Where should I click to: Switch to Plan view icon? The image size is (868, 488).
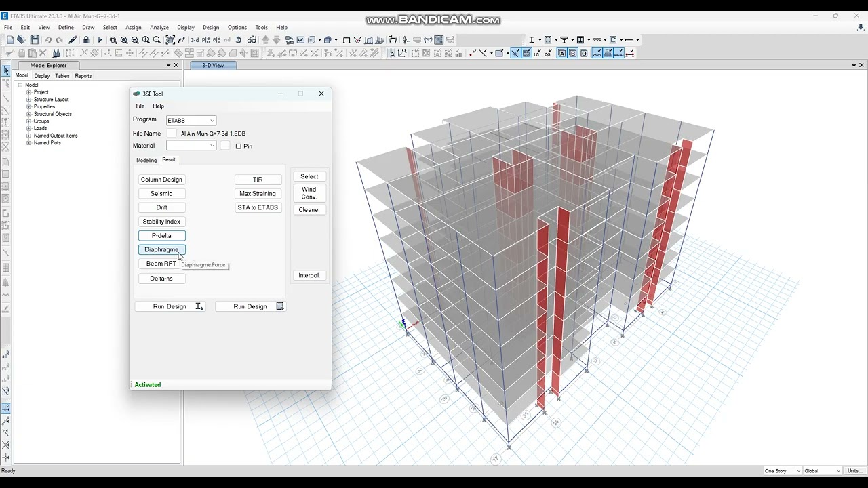click(205, 40)
